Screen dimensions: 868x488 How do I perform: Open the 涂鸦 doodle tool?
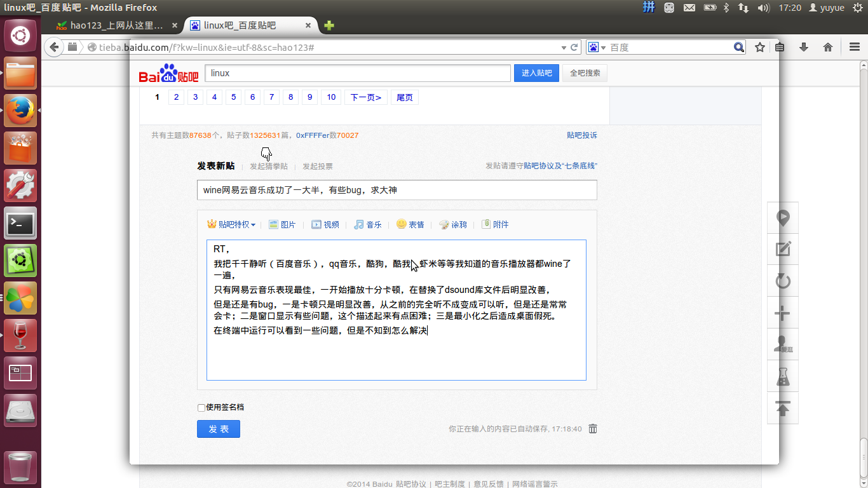coord(452,224)
